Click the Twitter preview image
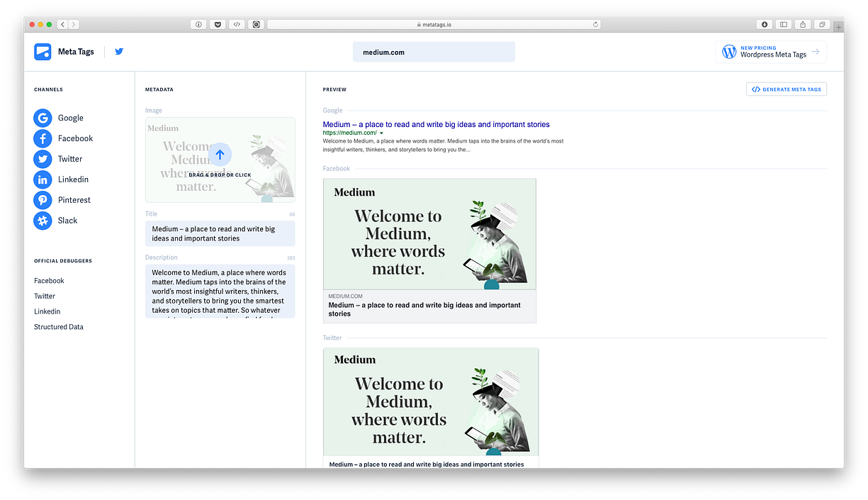 click(431, 402)
